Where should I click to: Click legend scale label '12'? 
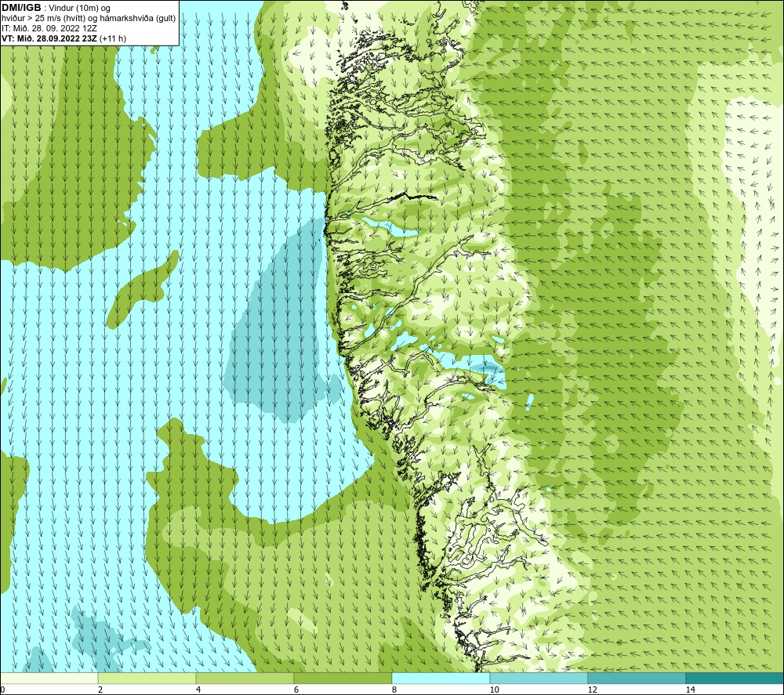593,690
